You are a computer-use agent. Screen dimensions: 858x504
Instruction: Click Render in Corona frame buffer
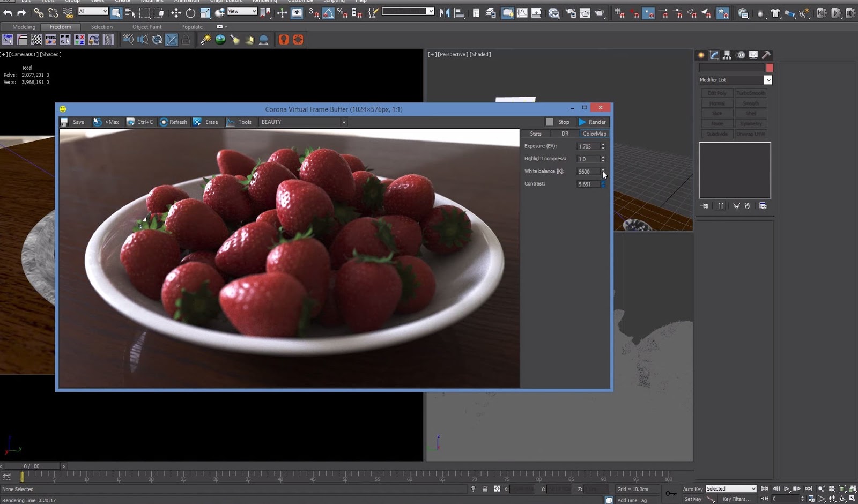point(593,122)
